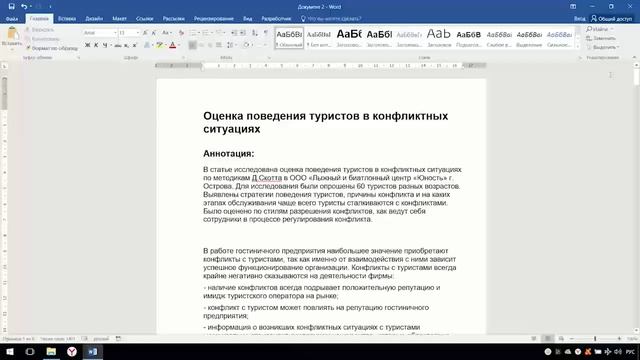The height and width of the screenshot is (360, 640).
Task: Click Общий доступ share button
Action: [x=611, y=19]
